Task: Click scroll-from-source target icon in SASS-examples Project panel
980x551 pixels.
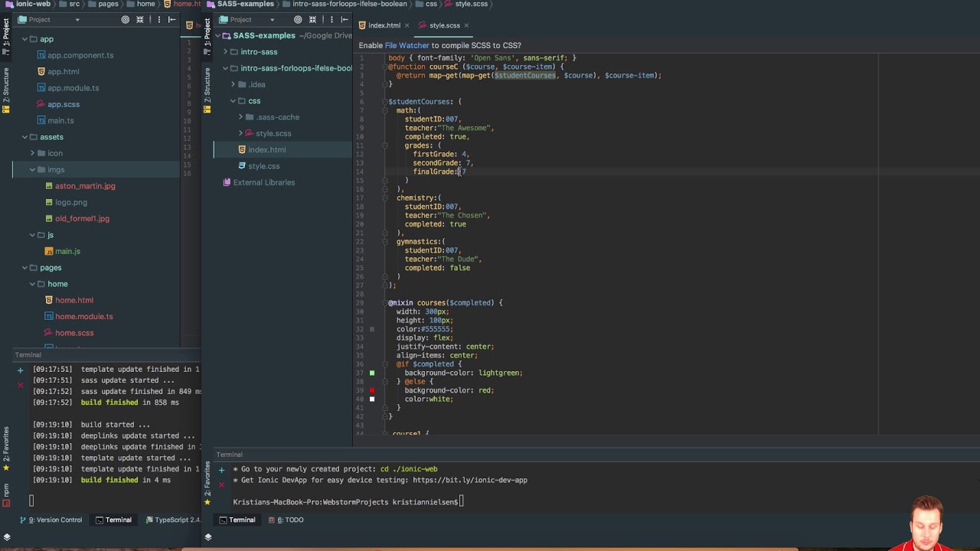Action: click(x=297, y=19)
